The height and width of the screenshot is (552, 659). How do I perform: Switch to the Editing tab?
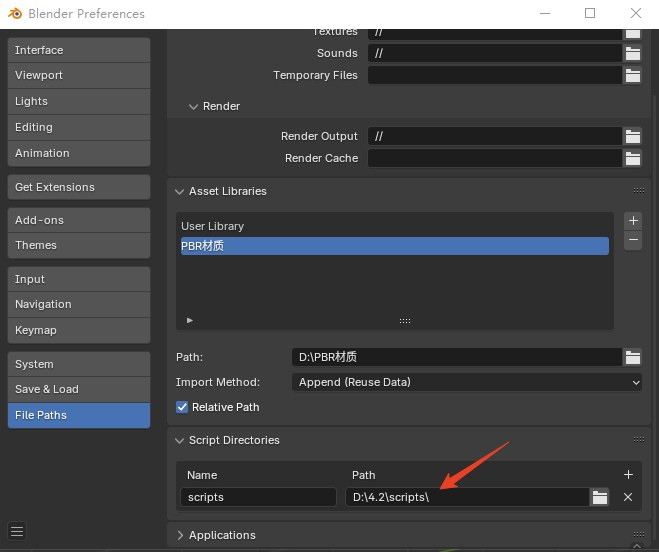(x=79, y=127)
